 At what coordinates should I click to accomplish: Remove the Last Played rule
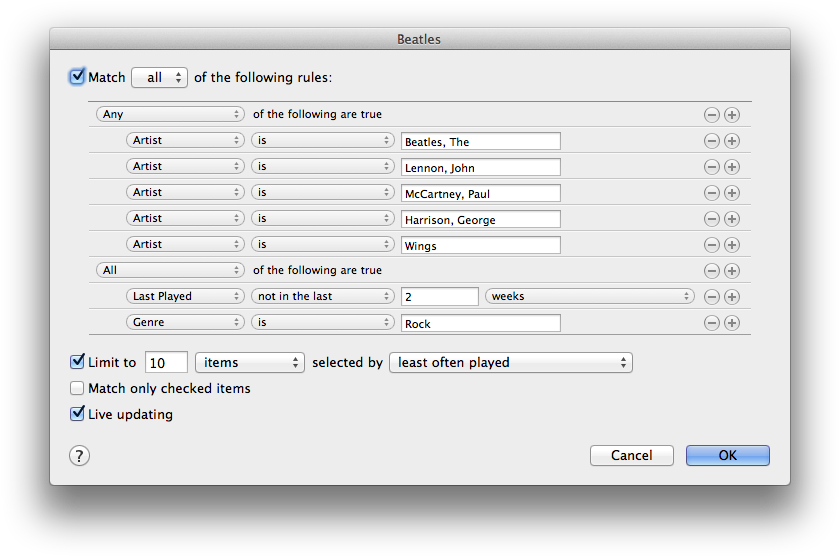coord(711,297)
